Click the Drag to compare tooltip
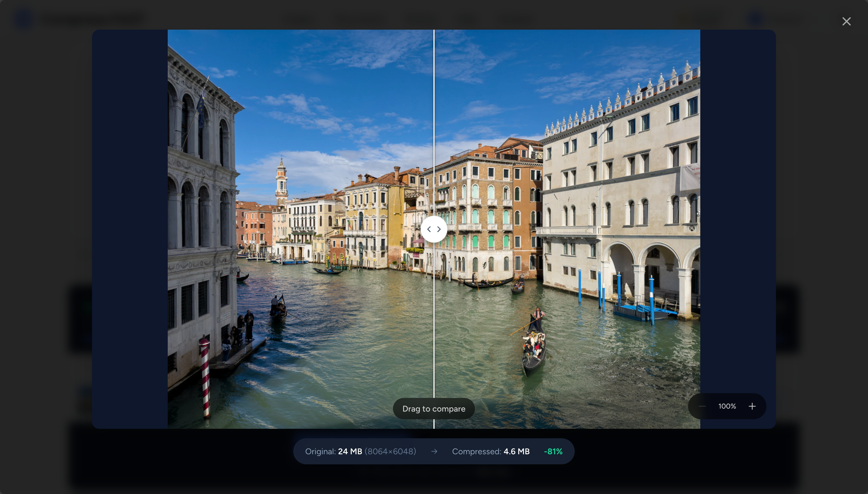Image resolution: width=868 pixels, height=494 pixels. tap(434, 409)
